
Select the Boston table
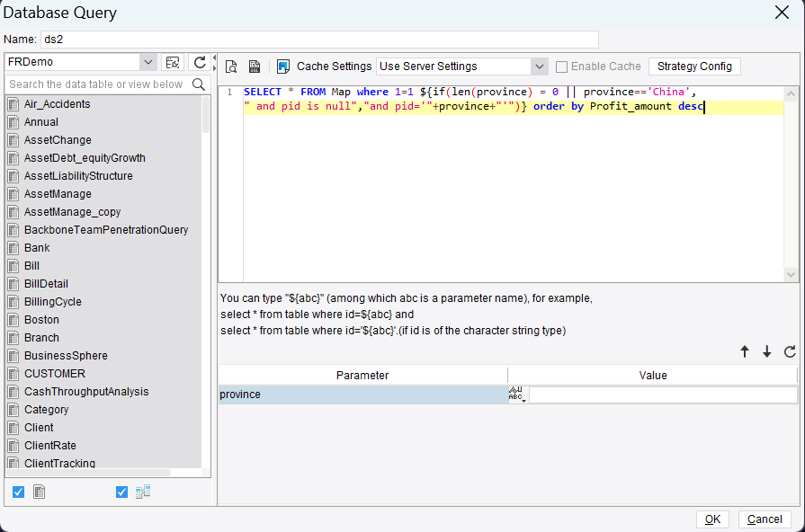[41, 320]
